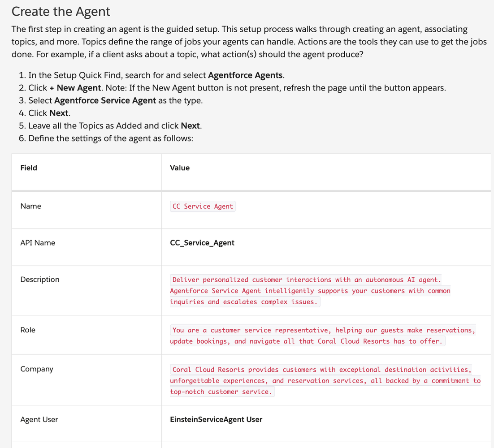This screenshot has width=494, height=448.
Task: Select the "CC Service Agent" code snippet
Action: click(x=203, y=207)
